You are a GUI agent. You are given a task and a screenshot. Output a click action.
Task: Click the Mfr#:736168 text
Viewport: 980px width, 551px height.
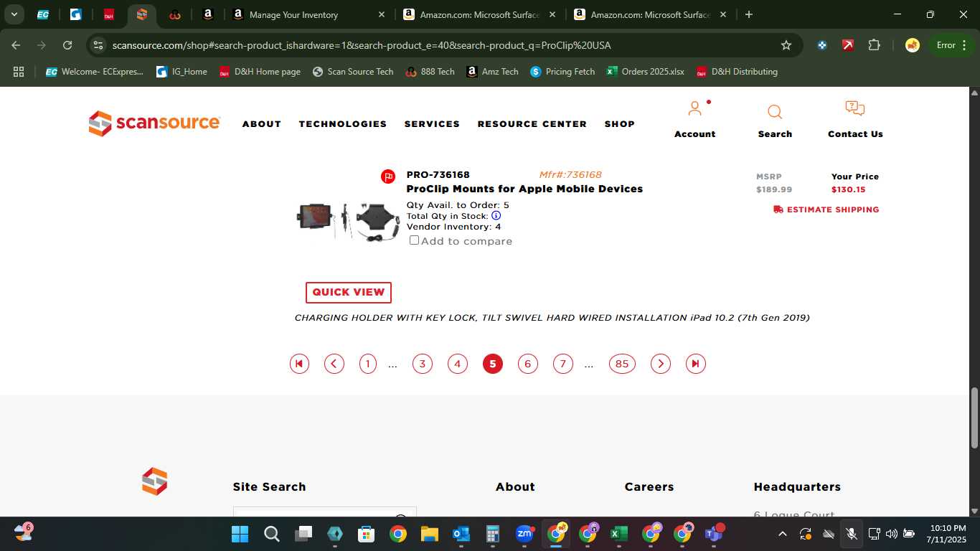(x=570, y=175)
